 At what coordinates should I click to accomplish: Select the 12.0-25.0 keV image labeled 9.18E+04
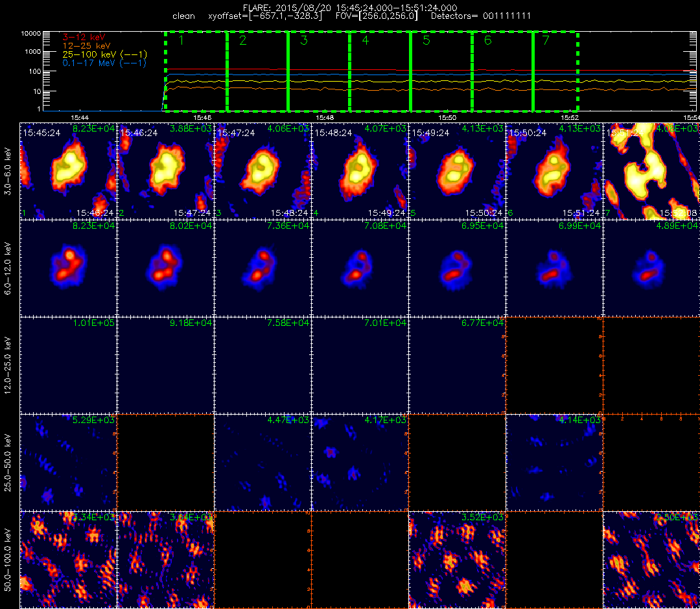coord(166,365)
